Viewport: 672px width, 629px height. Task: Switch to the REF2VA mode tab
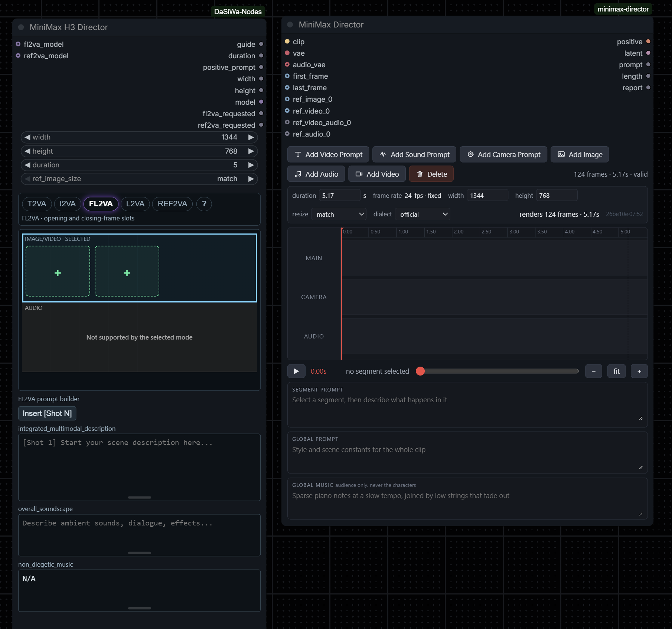[172, 204]
